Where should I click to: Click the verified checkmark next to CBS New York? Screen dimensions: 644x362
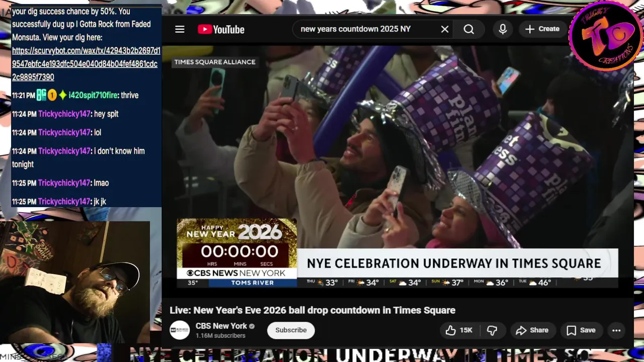coord(252,326)
